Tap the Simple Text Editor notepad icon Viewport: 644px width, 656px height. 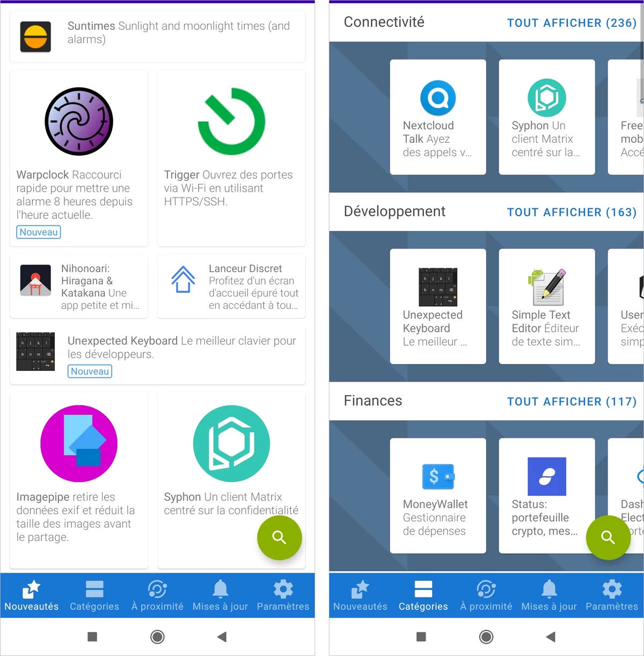pos(547,287)
